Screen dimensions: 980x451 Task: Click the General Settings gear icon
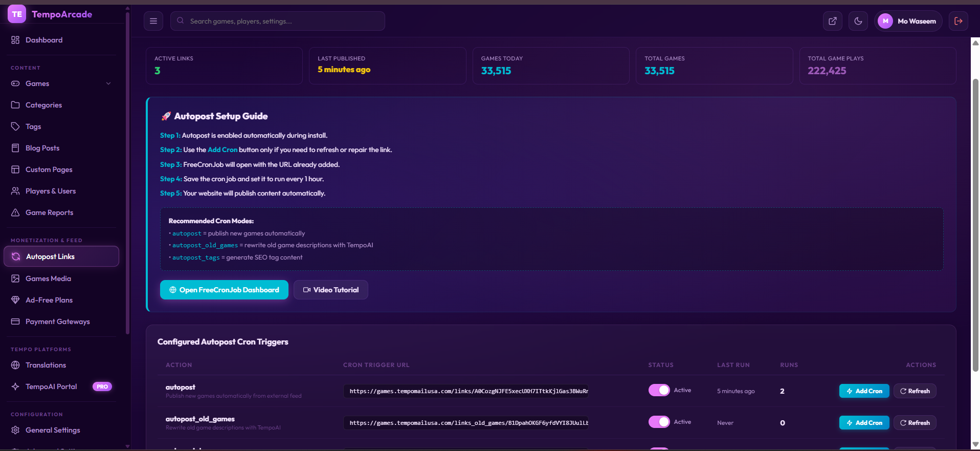coord(15,430)
